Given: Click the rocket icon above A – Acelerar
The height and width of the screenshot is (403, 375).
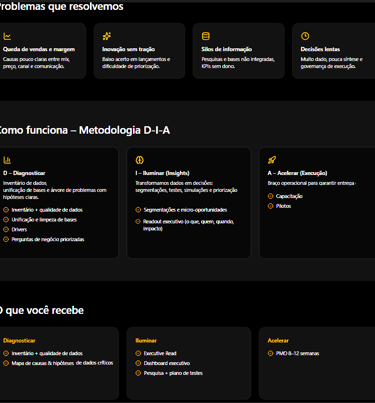Looking at the screenshot, I should pyautogui.click(x=272, y=160).
